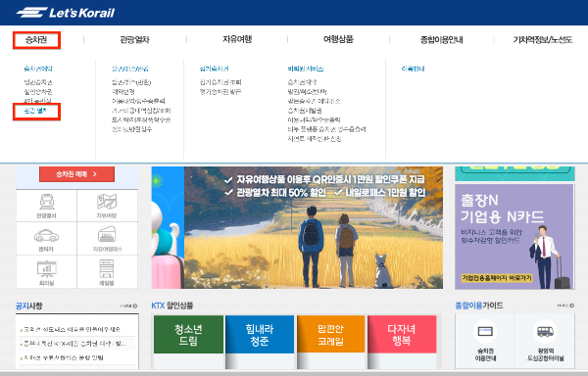Open the 여행상품 top menu
588x376 pixels.
pyautogui.click(x=338, y=39)
